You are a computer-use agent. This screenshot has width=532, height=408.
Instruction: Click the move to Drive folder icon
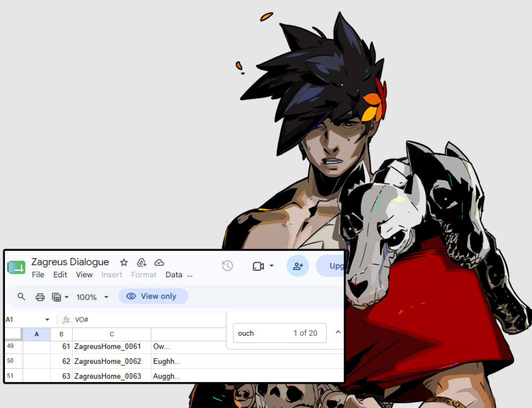[x=141, y=262]
